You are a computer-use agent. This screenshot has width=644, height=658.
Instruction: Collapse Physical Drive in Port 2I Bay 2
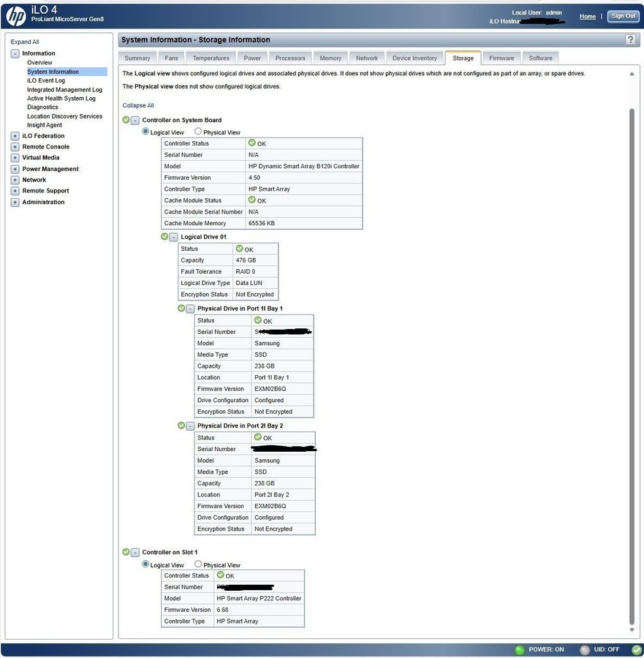tap(190, 426)
